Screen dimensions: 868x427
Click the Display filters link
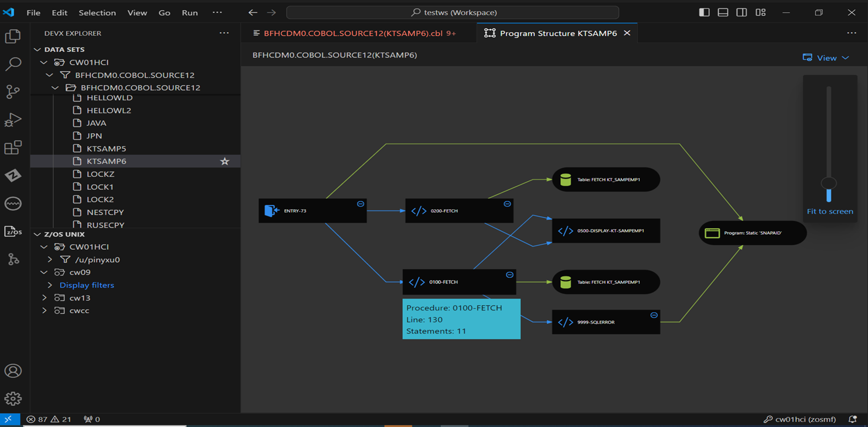point(87,285)
